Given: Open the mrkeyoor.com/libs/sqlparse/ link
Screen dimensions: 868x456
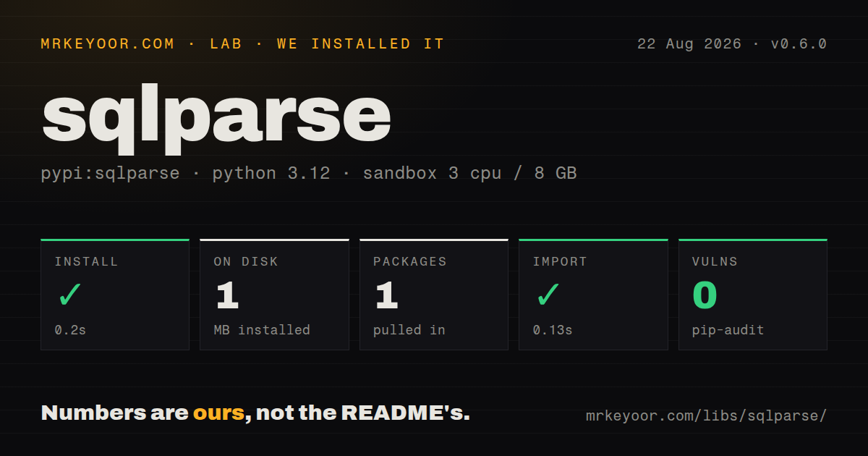Looking at the screenshot, I should pyautogui.click(x=706, y=416).
